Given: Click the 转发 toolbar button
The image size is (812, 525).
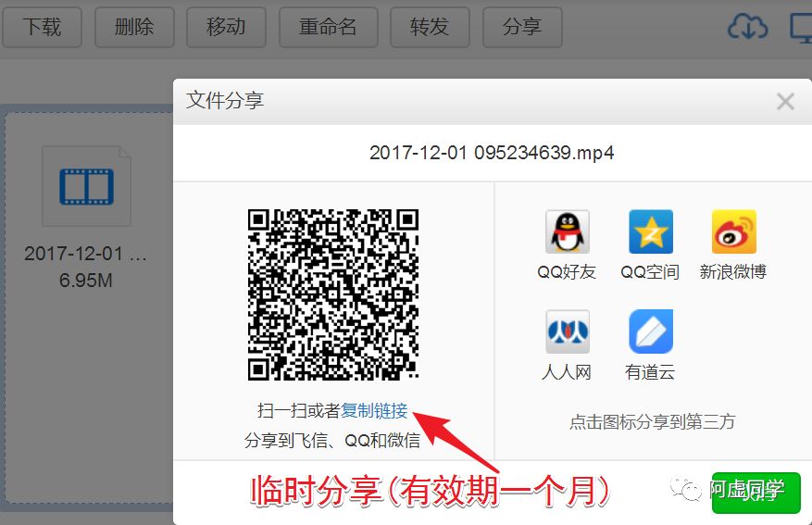Looking at the screenshot, I should [430, 27].
